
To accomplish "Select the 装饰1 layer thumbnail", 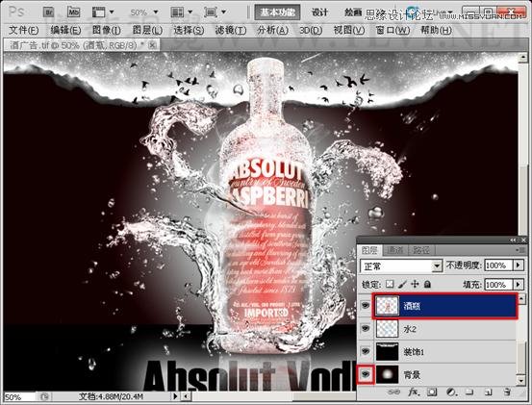I will 387,351.
